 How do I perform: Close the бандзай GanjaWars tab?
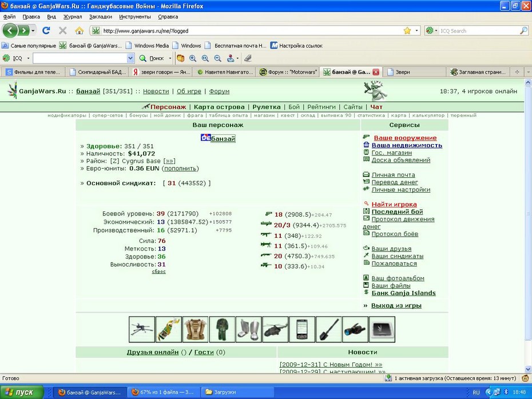pos(376,72)
